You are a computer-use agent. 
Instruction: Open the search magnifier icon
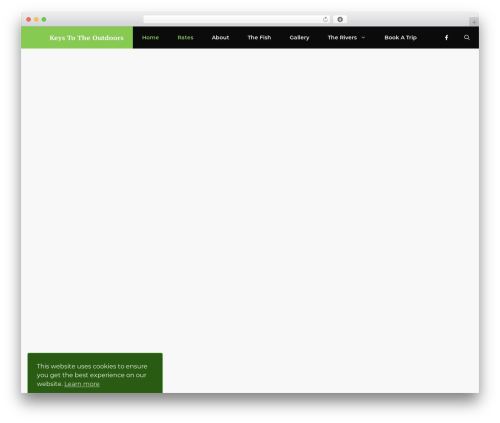point(467,37)
